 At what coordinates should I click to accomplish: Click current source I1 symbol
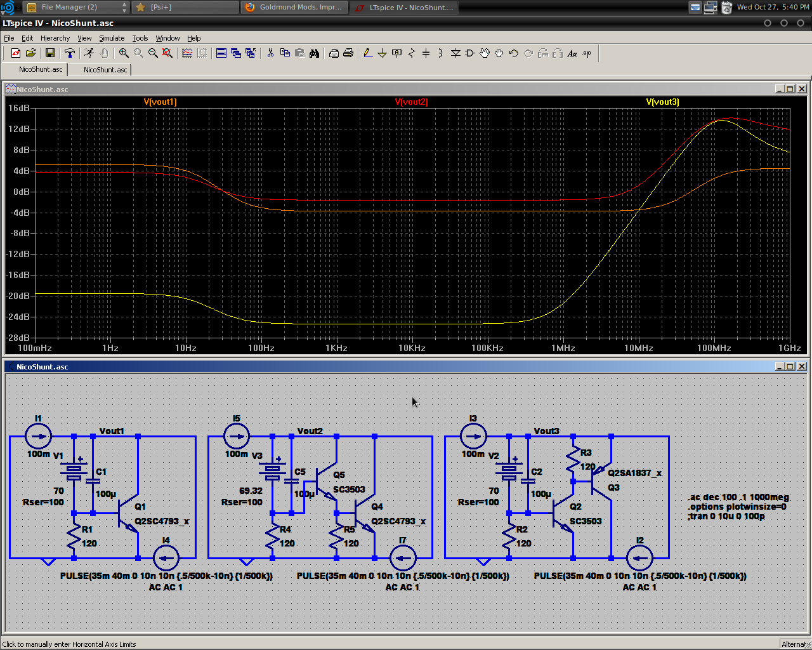[x=38, y=436]
